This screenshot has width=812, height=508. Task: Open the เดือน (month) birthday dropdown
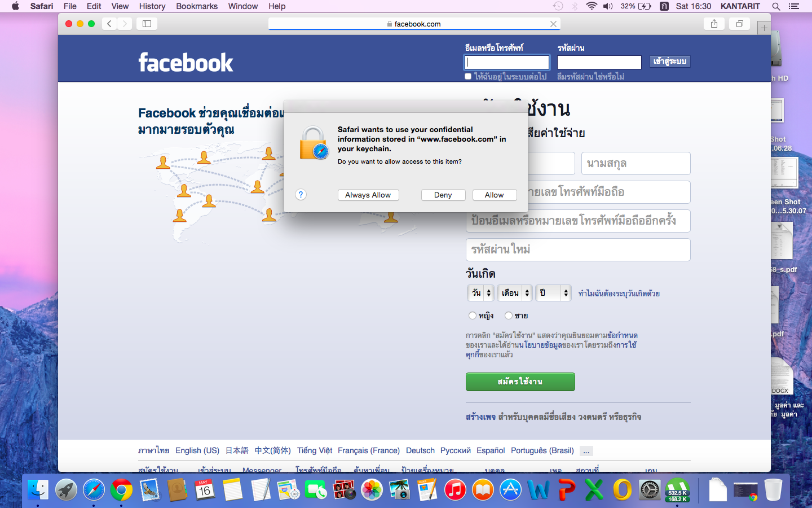tap(514, 293)
